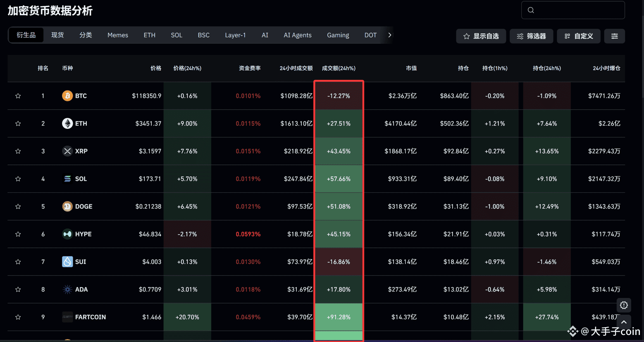
Task: Sort by the 市值 column header
Action: (411, 68)
